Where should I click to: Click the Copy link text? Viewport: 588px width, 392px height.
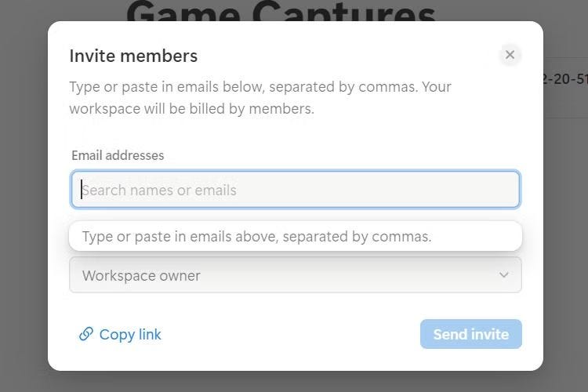[x=130, y=334]
